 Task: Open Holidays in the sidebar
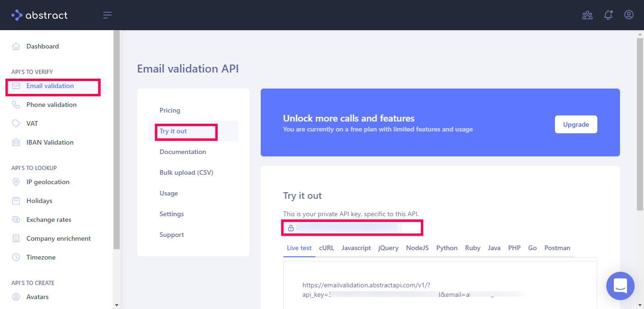(x=40, y=201)
